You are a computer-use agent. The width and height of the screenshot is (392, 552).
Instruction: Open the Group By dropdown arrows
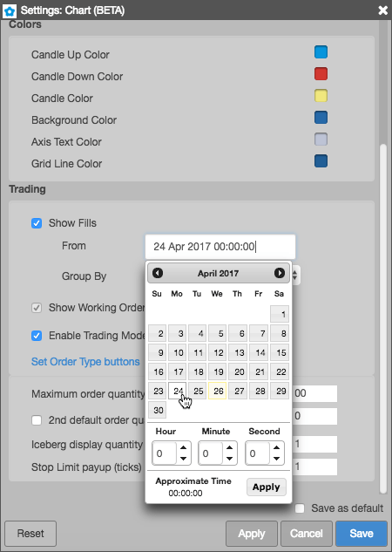click(295, 275)
